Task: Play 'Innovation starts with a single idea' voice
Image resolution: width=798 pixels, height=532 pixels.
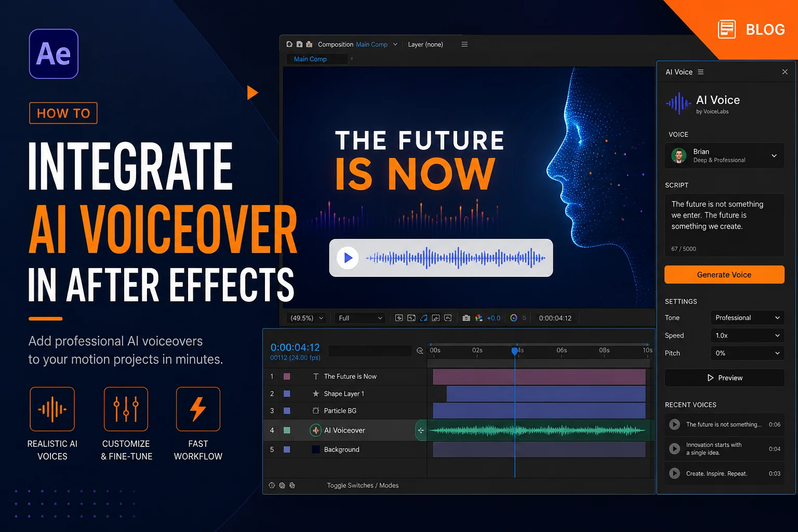Action: point(674,448)
